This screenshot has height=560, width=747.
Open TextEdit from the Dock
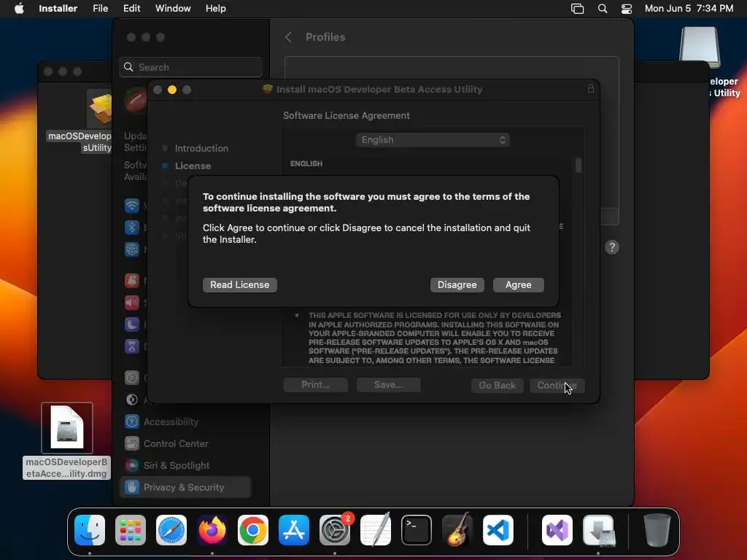(376, 530)
